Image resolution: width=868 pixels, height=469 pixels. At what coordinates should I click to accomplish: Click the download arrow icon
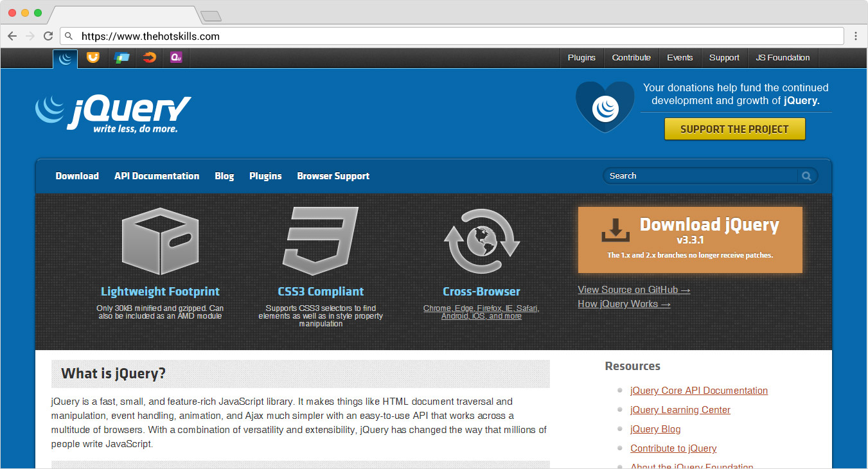tap(615, 230)
